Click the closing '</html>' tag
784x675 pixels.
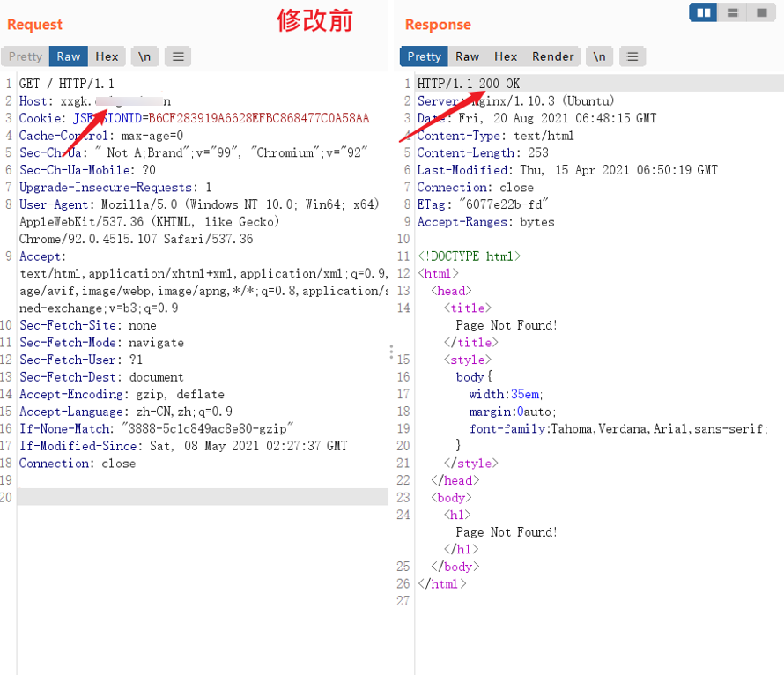(442, 584)
